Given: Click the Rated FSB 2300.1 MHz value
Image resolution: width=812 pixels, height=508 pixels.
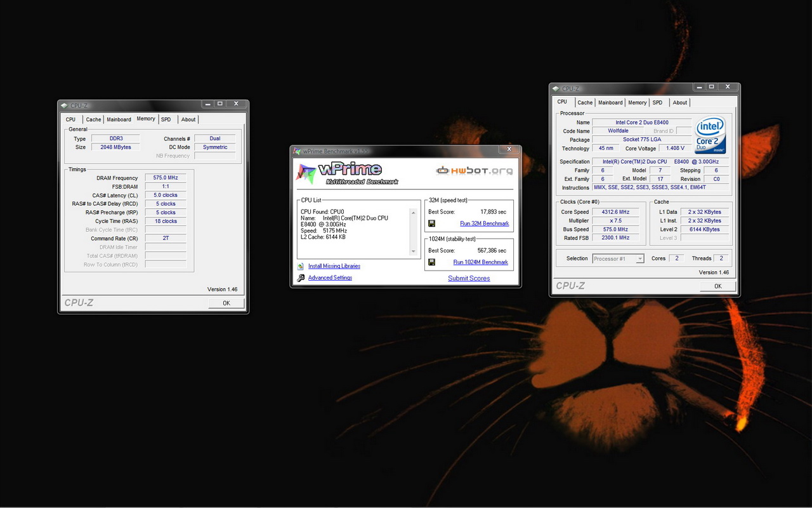Looking at the screenshot, I should point(615,237).
